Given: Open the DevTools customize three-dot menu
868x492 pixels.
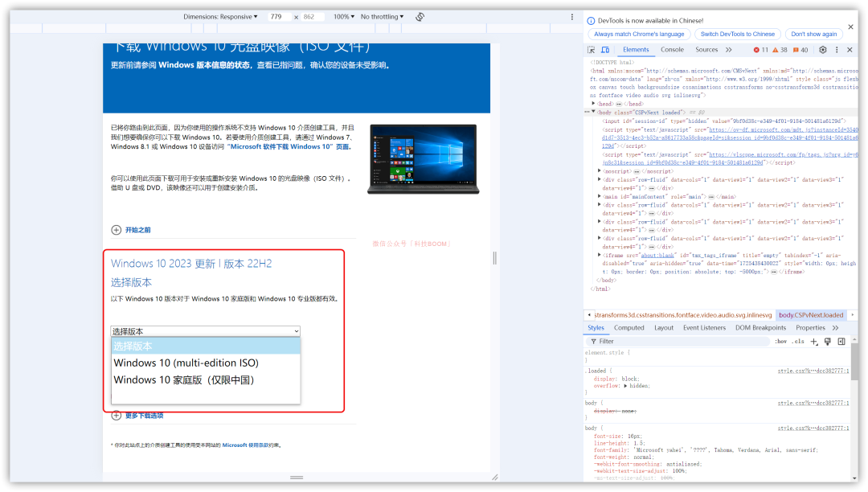Looking at the screenshot, I should [x=837, y=50].
